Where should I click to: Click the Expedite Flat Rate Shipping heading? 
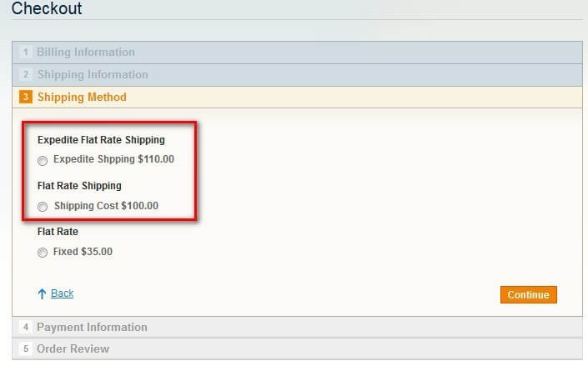point(101,140)
